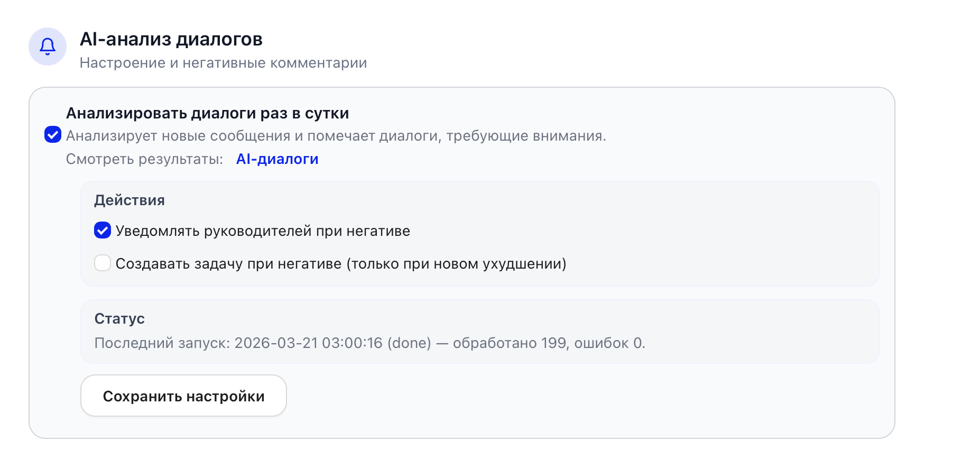This screenshot has width=980, height=459.
Task: Click the (done) run state text
Action: [409, 343]
